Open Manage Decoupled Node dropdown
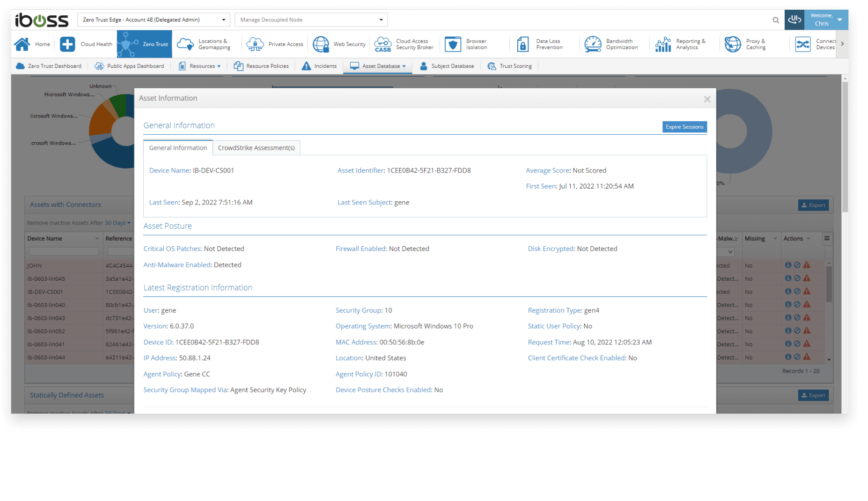 pos(311,20)
